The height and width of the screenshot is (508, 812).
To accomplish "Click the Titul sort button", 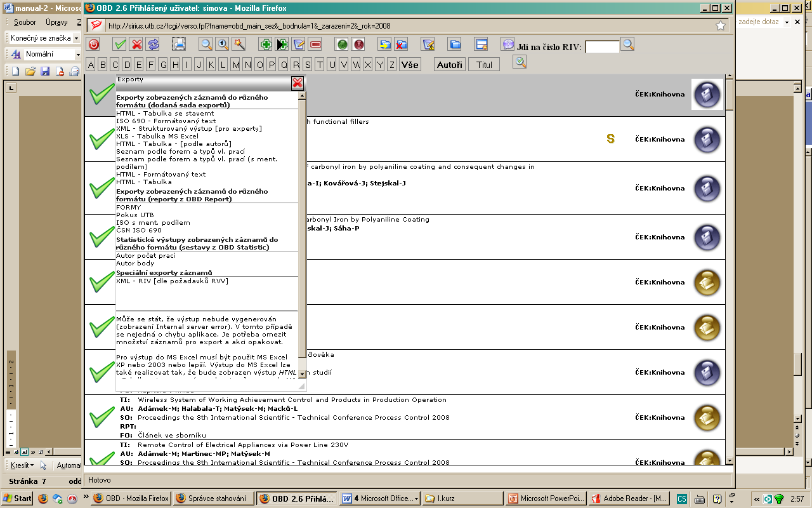I will click(x=484, y=65).
